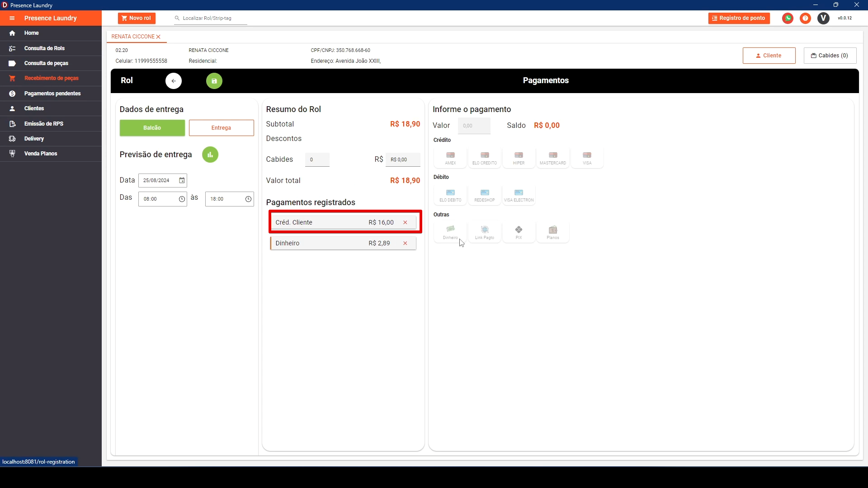
Task: Open Delivery section in sidebar
Action: (51, 139)
